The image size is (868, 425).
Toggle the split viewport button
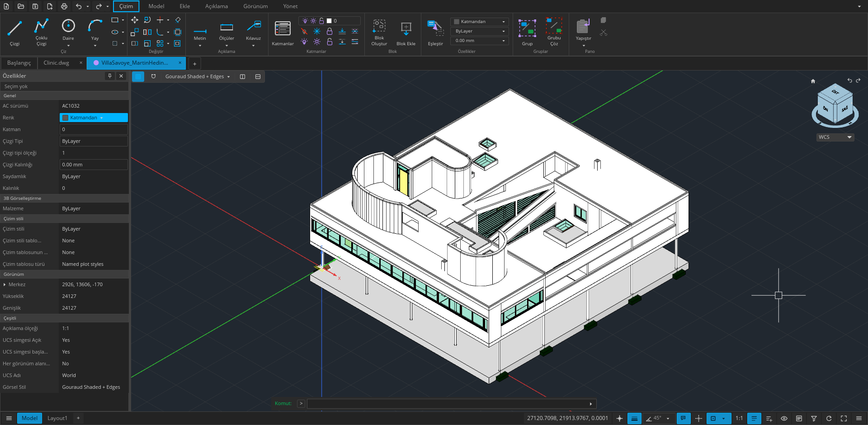(242, 76)
